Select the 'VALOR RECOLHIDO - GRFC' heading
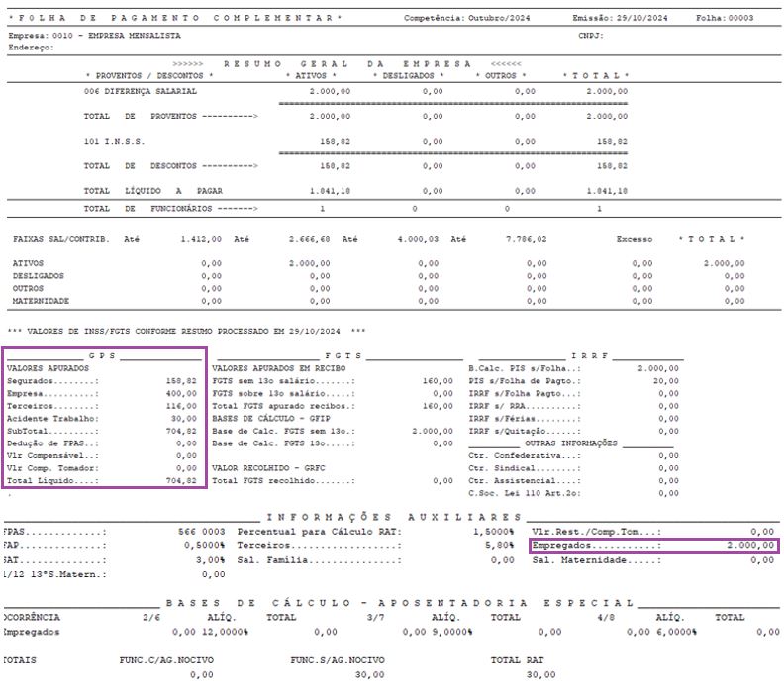 (x=268, y=468)
